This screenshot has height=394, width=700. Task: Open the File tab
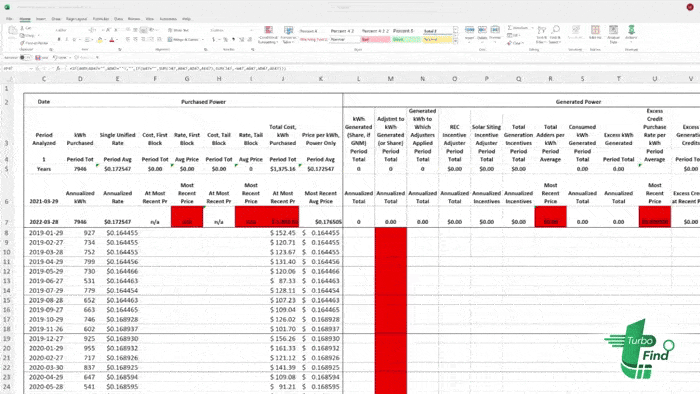tap(9, 19)
